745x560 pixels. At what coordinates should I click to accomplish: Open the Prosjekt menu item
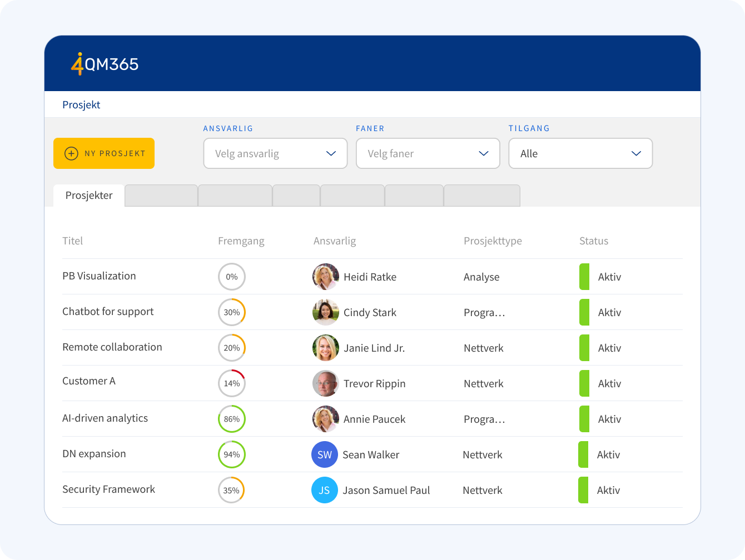tap(81, 104)
